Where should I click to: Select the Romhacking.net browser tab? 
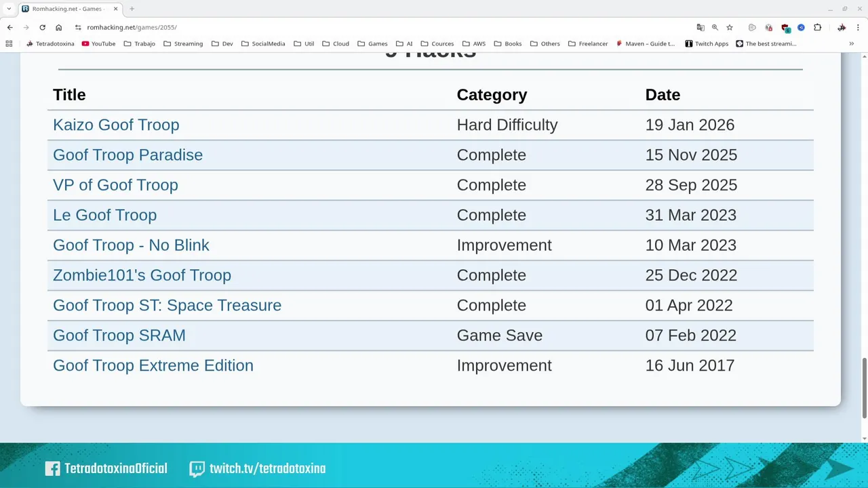(x=71, y=9)
